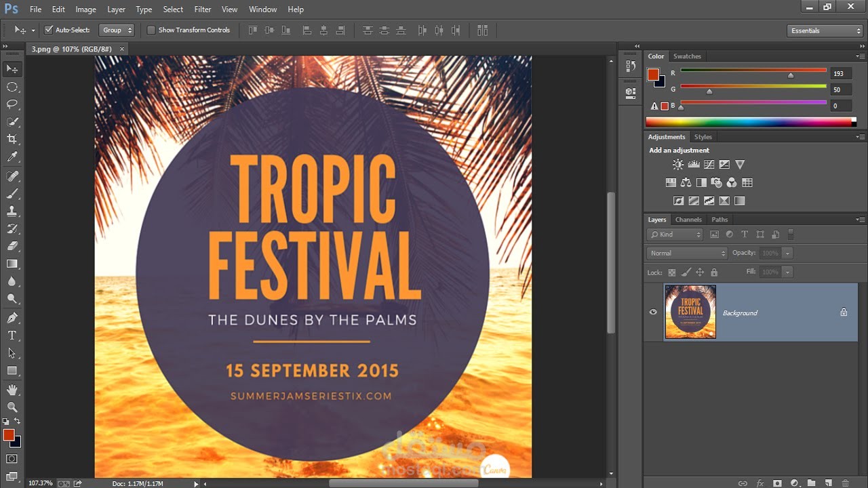Select the Eyedropper tool
The image size is (868, 488).
(x=12, y=157)
